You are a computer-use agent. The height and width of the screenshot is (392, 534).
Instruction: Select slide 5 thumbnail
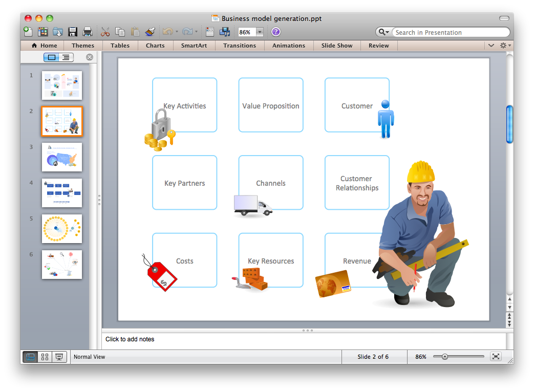pyautogui.click(x=61, y=228)
